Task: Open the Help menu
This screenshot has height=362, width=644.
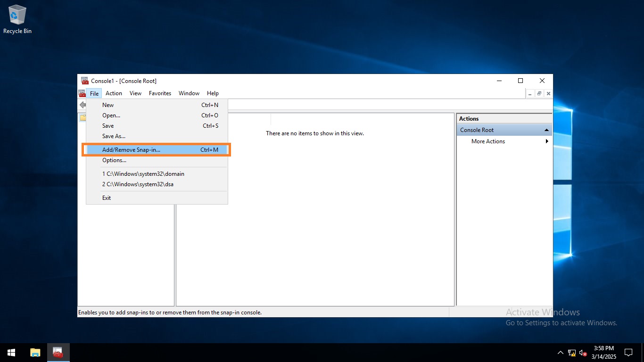Action: [213, 93]
